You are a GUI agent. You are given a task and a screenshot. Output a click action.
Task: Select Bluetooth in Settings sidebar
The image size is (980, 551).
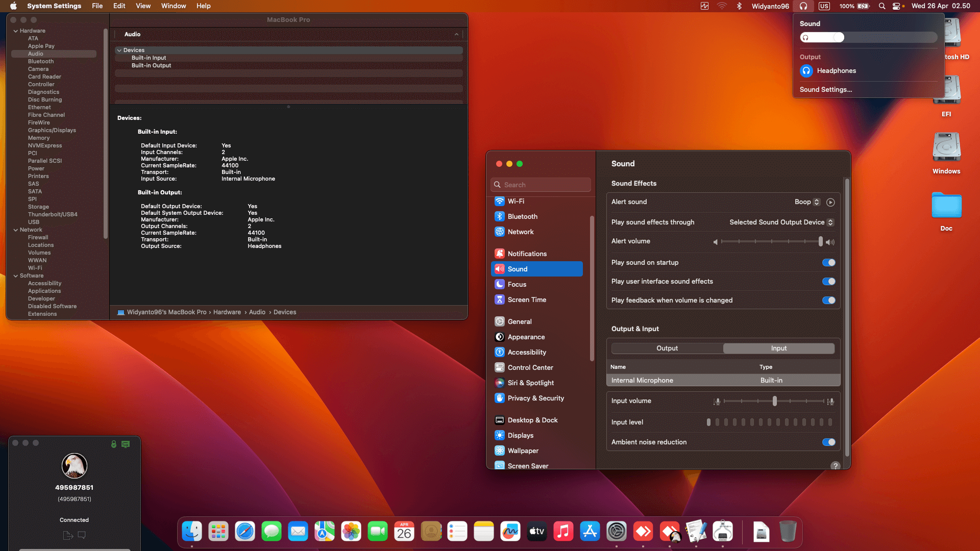coord(537,217)
